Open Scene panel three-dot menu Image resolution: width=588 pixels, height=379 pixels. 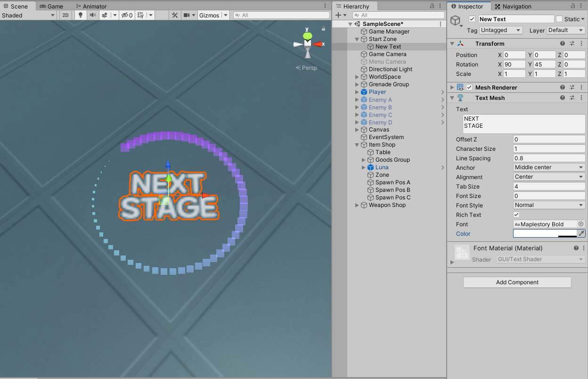(x=325, y=6)
